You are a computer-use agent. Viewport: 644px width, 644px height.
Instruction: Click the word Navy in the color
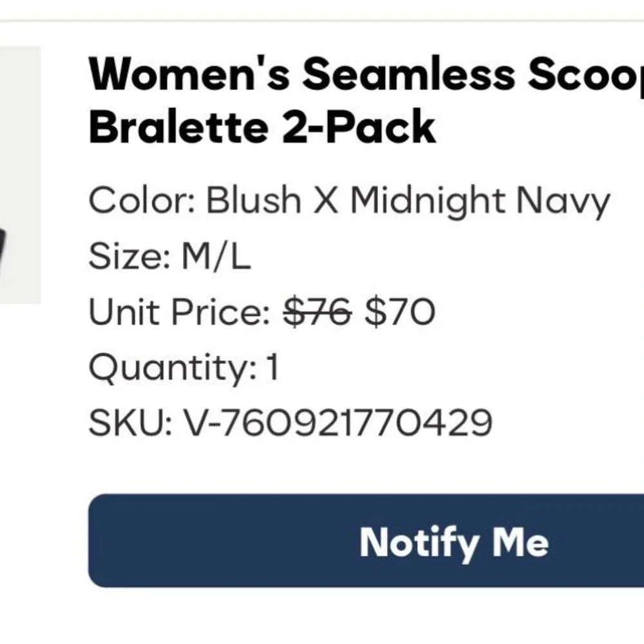[563, 201]
